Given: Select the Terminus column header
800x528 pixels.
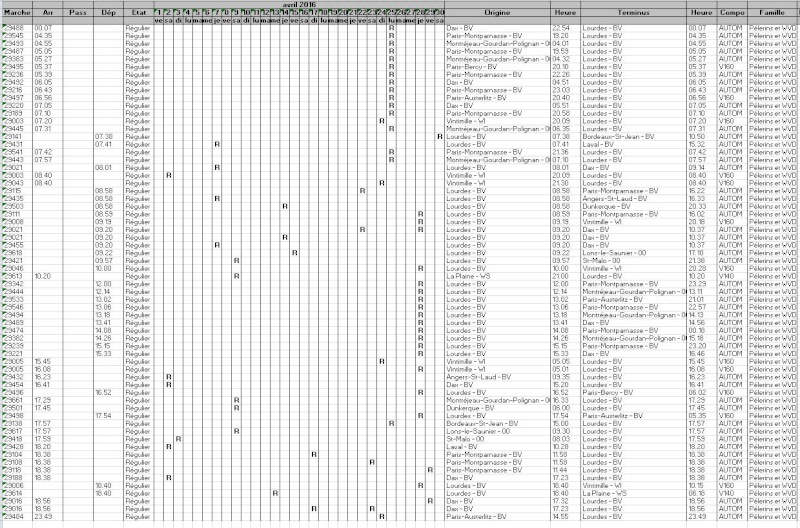Looking at the screenshot, I should (x=633, y=12).
